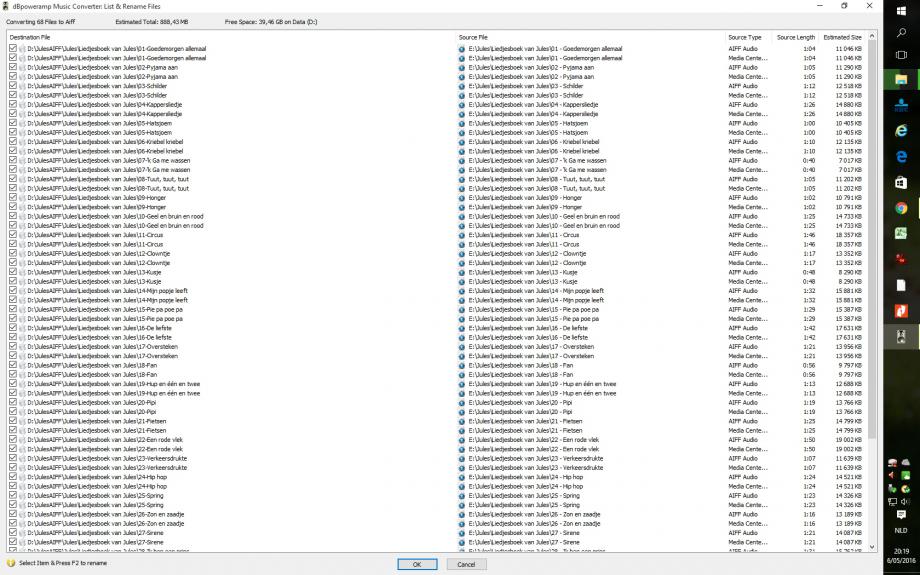This screenshot has width=920, height=575.
Task: Launch Google Chrome from the taskbar
Action: click(x=901, y=208)
